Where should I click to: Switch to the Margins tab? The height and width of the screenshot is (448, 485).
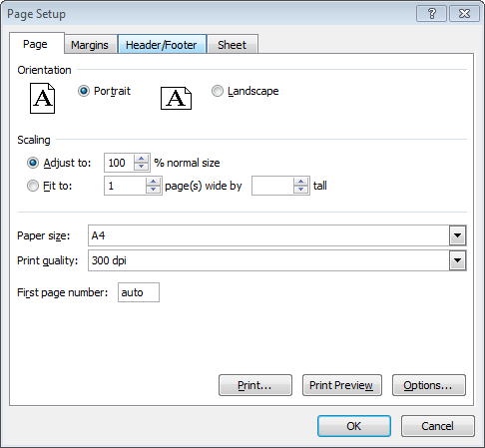click(x=90, y=45)
